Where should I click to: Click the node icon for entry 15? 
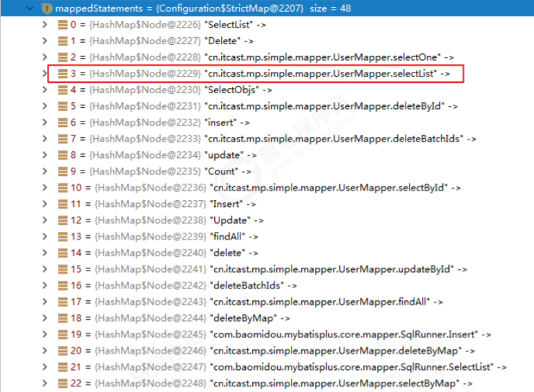click(x=63, y=269)
